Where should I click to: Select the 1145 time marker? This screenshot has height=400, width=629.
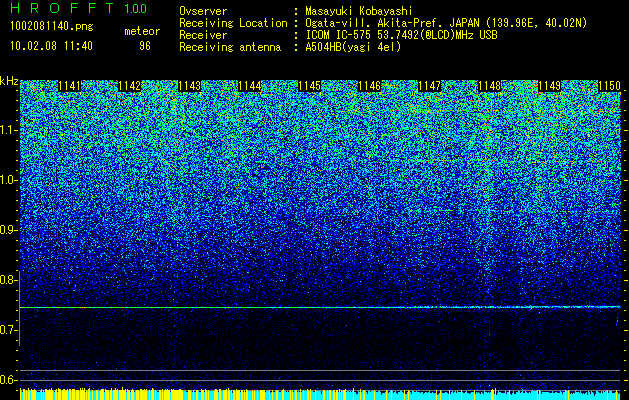tap(310, 86)
